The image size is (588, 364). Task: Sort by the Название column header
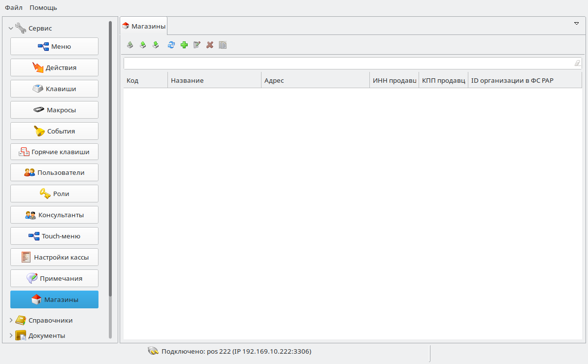(215, 80)
